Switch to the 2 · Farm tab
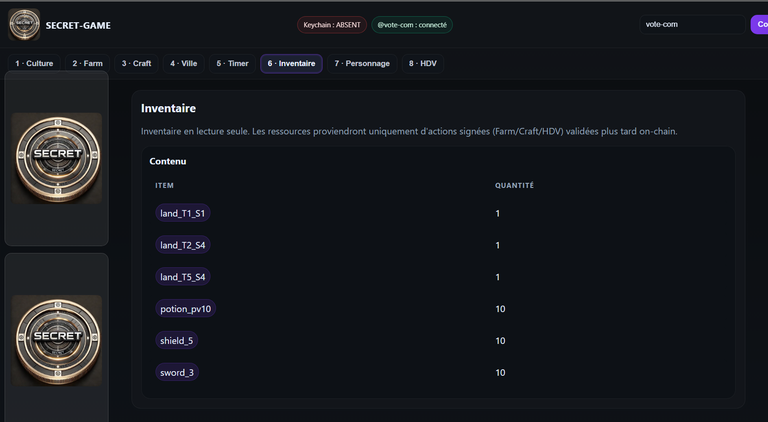This screenshot has height=422, width=768. pos(88,64)
